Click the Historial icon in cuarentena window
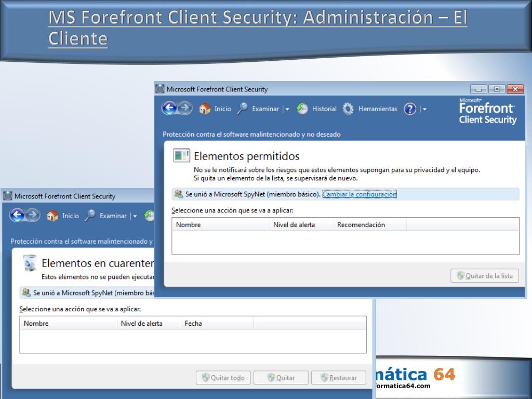 coord(149,216)
